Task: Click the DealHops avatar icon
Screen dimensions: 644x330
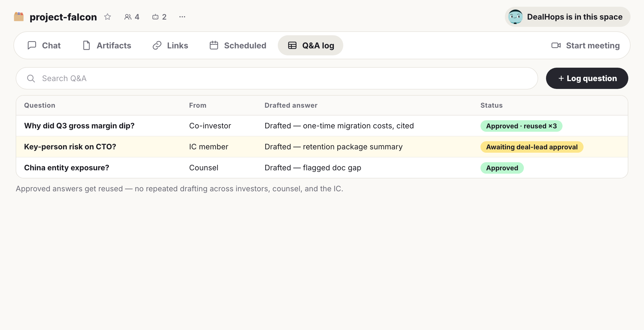Action: (x=515, y=17)
